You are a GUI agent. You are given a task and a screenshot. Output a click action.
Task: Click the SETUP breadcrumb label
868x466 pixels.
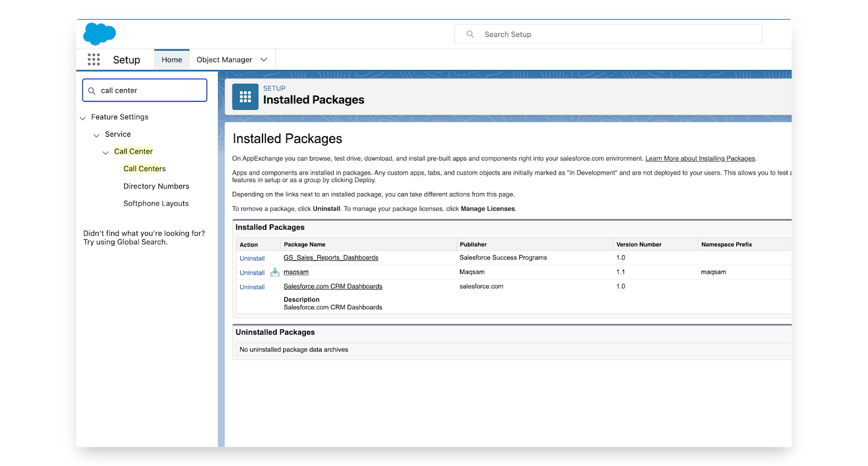tap(275, 88)
